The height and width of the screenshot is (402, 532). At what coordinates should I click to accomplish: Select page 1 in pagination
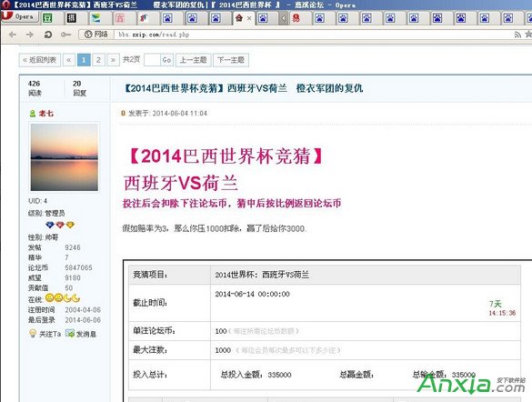click(x=84, y=60)
